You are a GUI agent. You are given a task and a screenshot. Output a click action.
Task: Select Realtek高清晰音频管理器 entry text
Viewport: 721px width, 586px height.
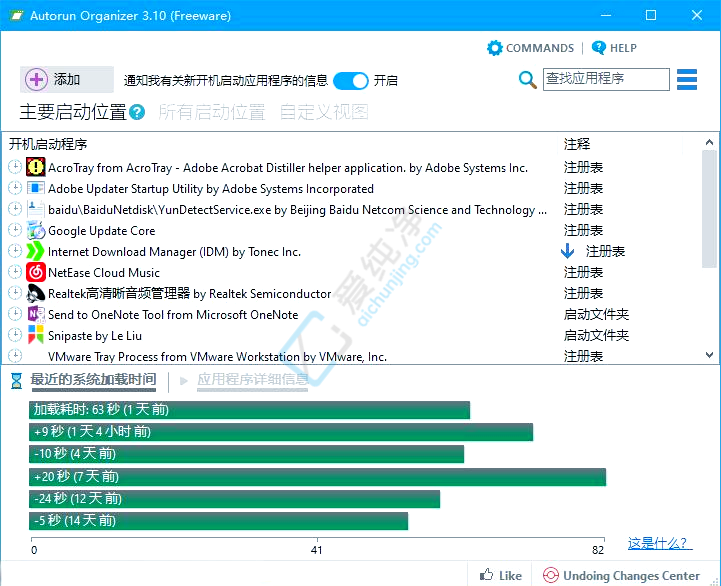(189, 293)
